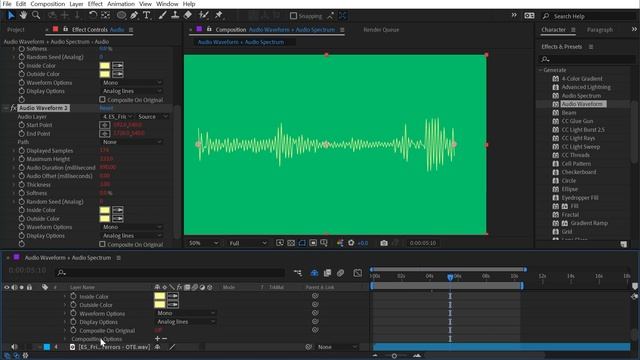The height and width of the screenshot is (360, 640).
Task: Open the Graph Editor icon in timeline
Action: coord(358,273)
